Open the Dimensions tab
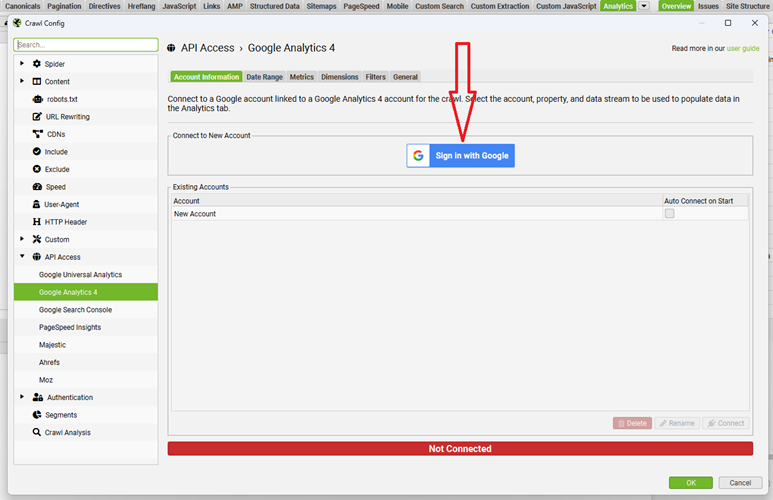 340,77
